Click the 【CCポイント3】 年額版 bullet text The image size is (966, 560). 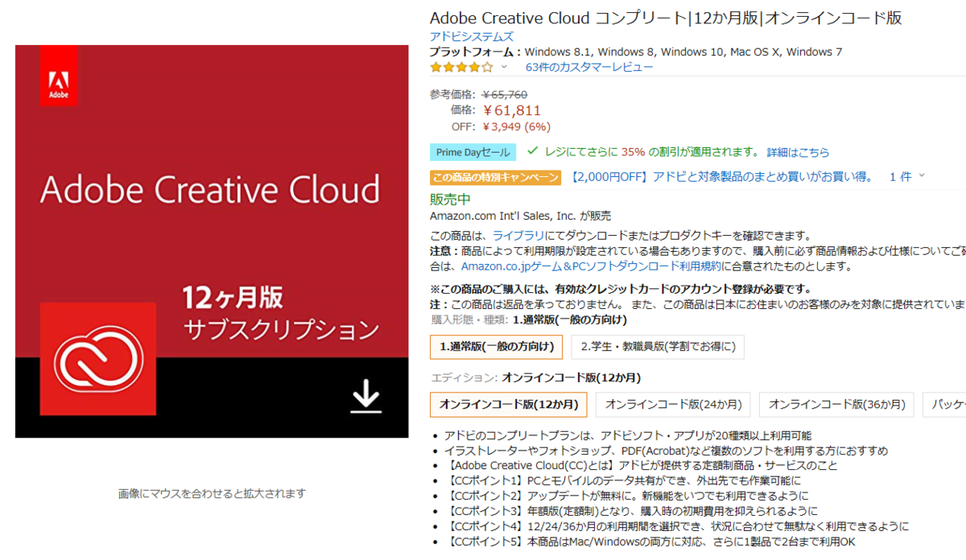click(630, 511)
